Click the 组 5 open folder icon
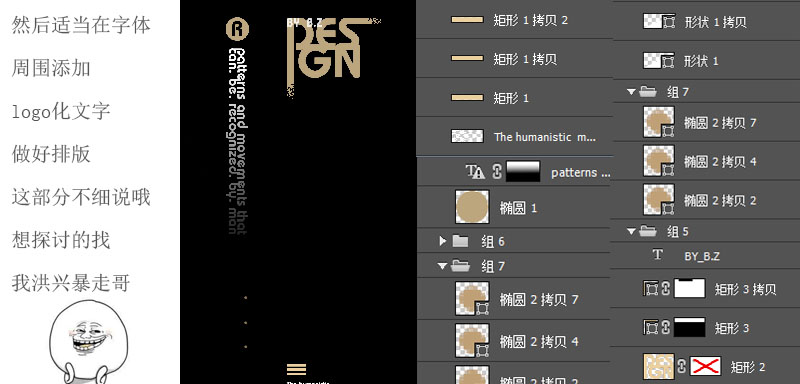The width and height of the screenshot is (800, 384). pos(648,232)
